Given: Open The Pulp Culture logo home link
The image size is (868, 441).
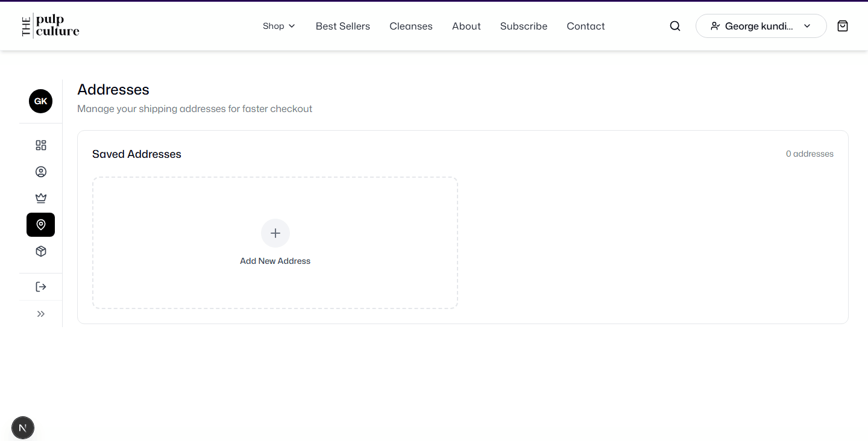Looking at the screenshot, I should pos(51,26).
